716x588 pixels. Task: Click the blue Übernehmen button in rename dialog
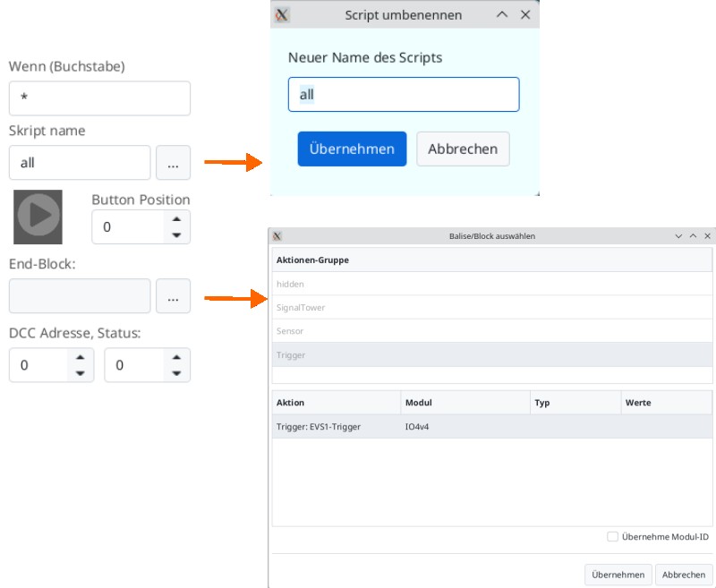(352, 149)
